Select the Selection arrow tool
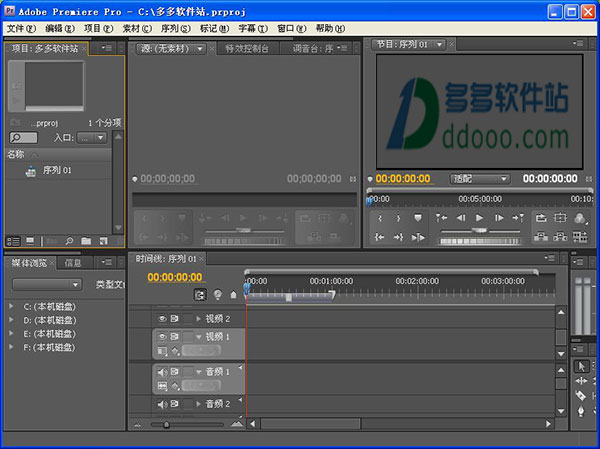Image resolution: width=600 pixels, height=449 pixels. click(x=581, y=366)
